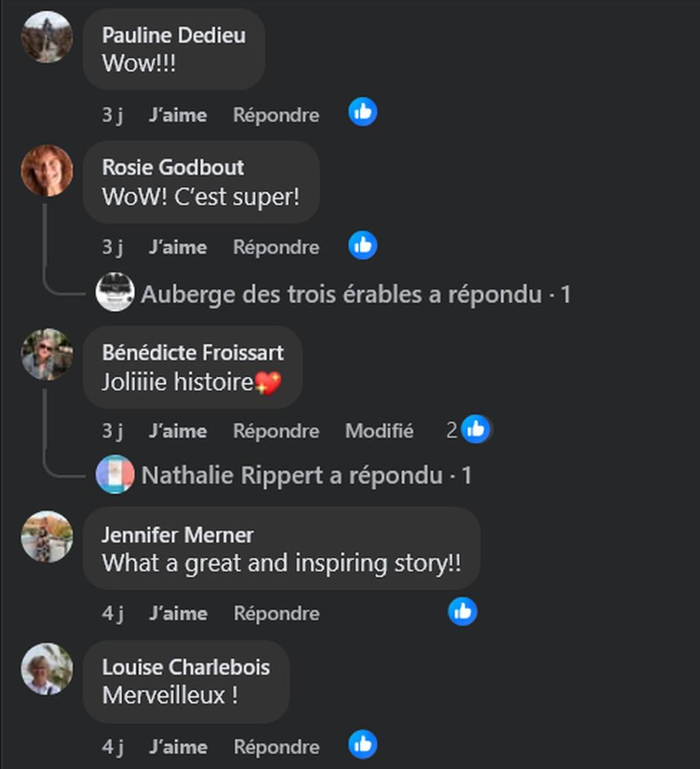The height and width of the screenshot is (769, 700).
Task: Click Louise Charlebois's profile avatar
Action: pos(46,669)
